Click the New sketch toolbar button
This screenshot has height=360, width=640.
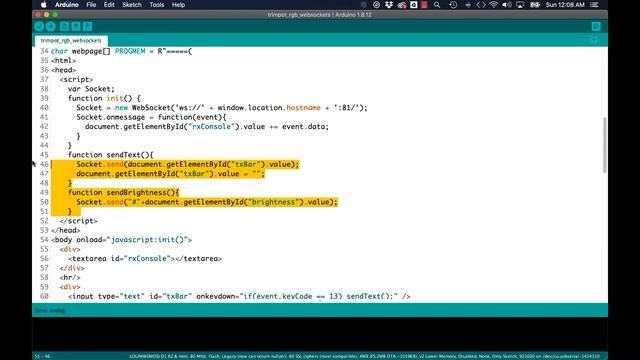tap(64, 27)
